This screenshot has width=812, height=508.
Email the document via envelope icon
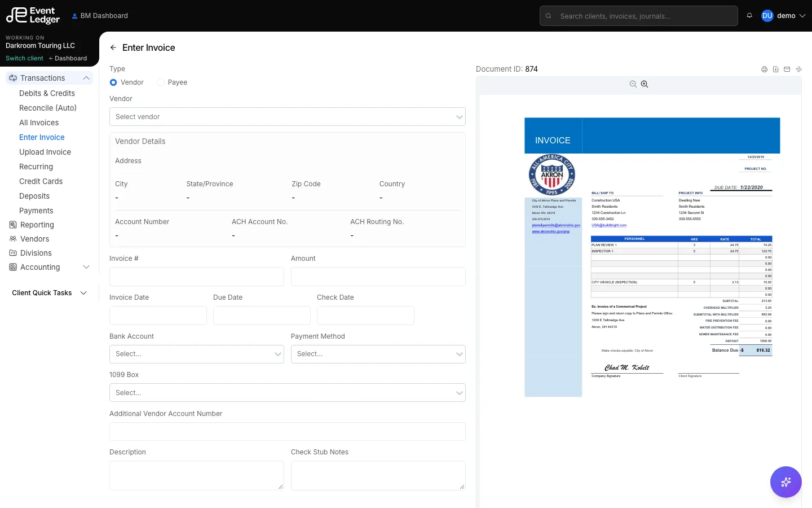click(787, 69)
